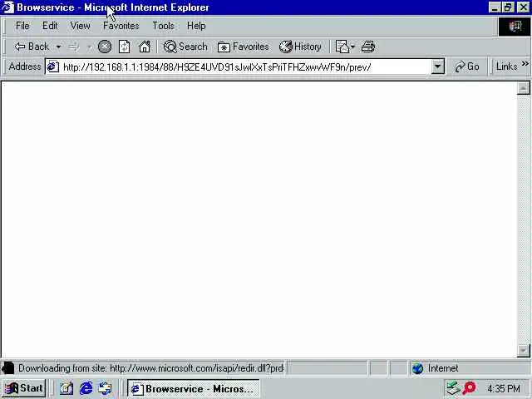Click the Go button
Screen dimensions: 532x399
pos(467,66)
